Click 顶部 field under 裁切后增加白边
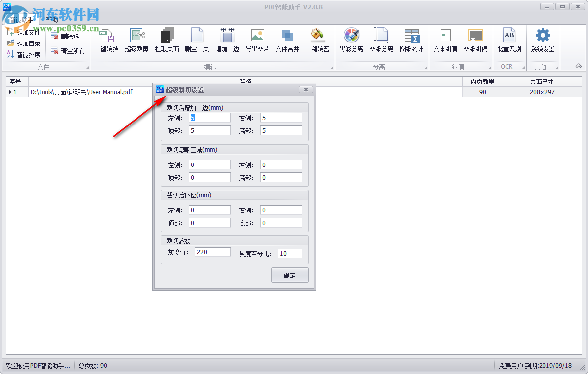 click(x=210, y=130)
